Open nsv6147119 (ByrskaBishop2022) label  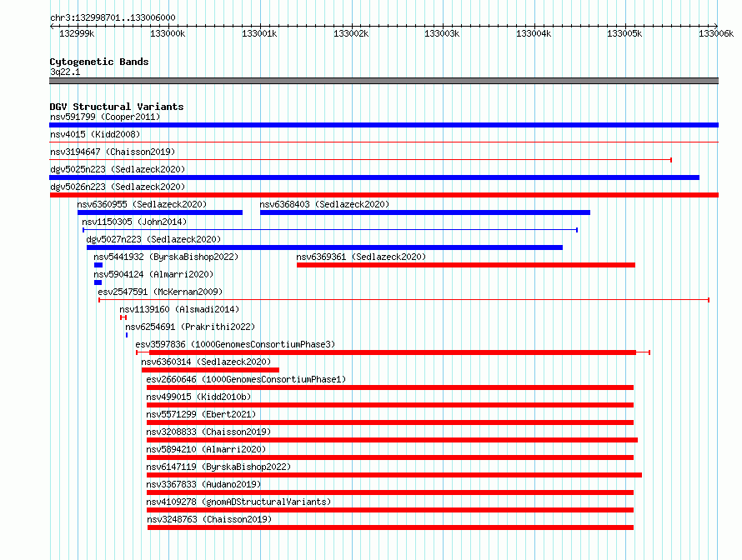coord(218,467)
